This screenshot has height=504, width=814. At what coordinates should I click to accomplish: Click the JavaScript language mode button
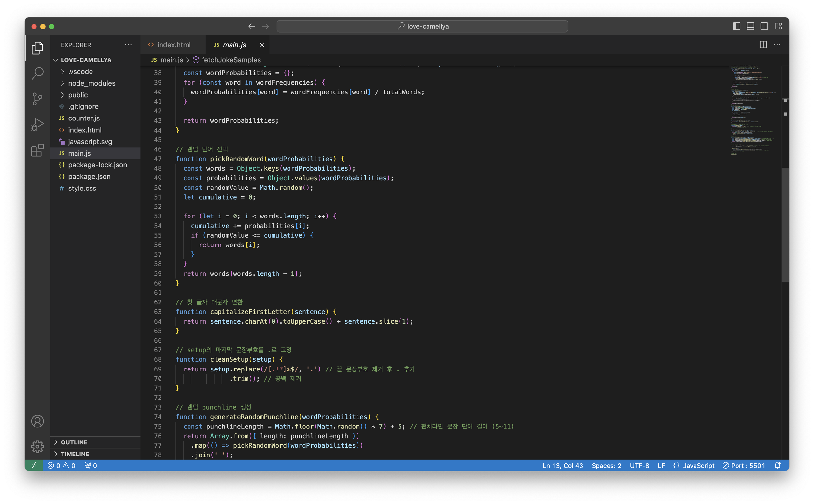coord(698,465)
